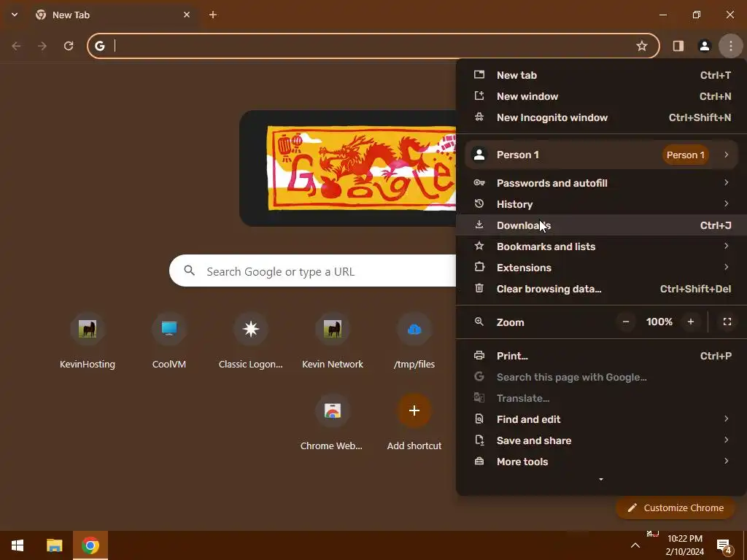The height and width of the screenshot is (560, 747).
Task: Expand the More tools submenu
Action: 601,462
